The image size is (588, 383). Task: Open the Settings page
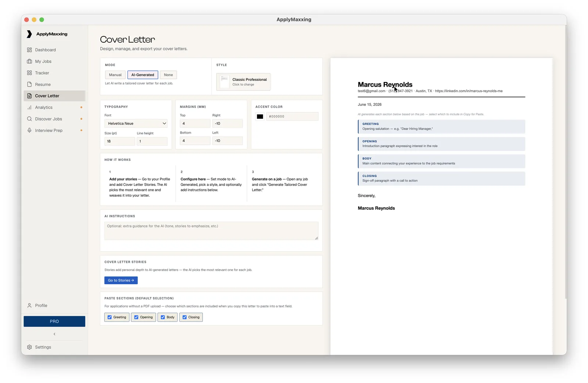(x=54, y=347)
